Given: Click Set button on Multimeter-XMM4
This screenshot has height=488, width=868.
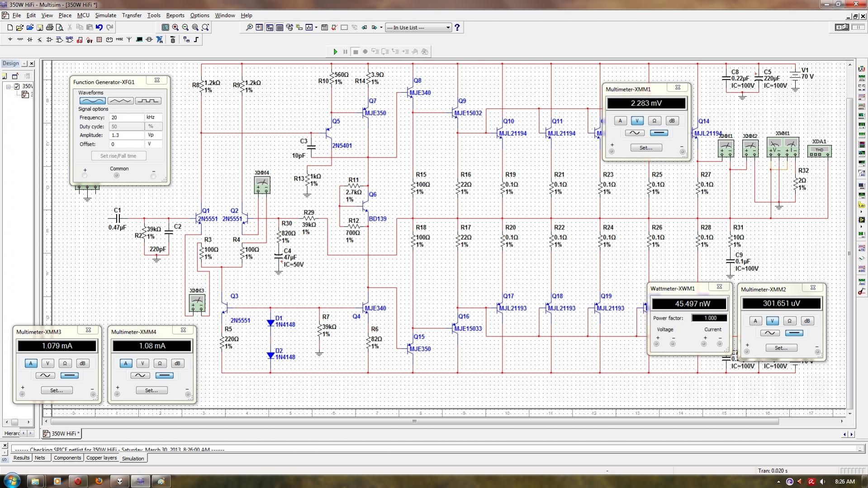Looking at the screenshot, I should tap(152, 390).
